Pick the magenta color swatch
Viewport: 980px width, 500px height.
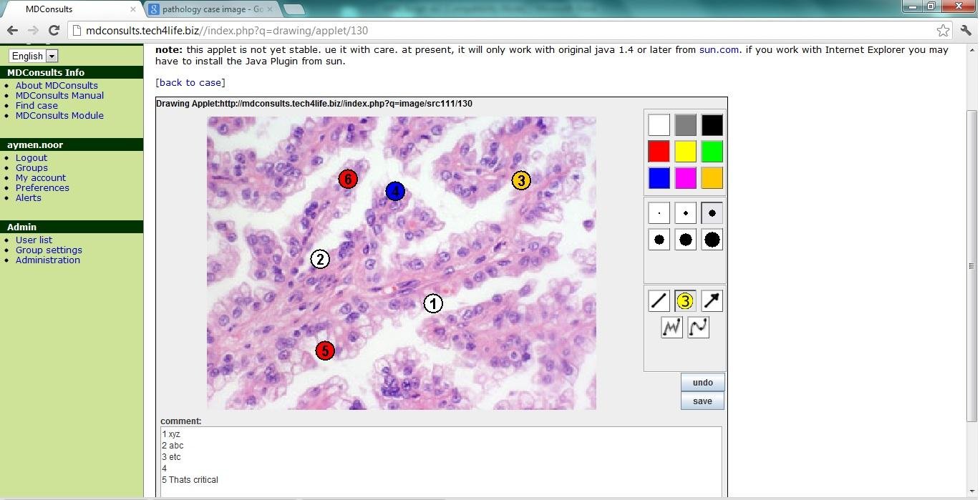click(685, 178)
